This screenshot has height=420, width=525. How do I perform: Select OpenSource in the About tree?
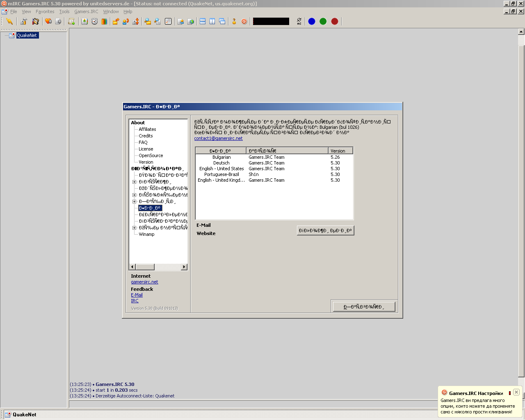[x=151, y=155]
